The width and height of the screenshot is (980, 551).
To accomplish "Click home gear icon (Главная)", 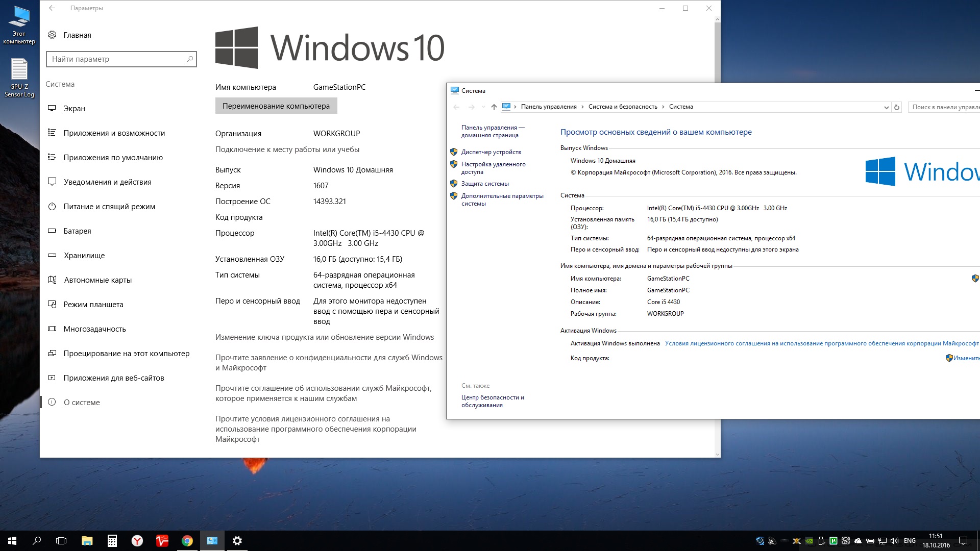I will (x=52, y=35).
